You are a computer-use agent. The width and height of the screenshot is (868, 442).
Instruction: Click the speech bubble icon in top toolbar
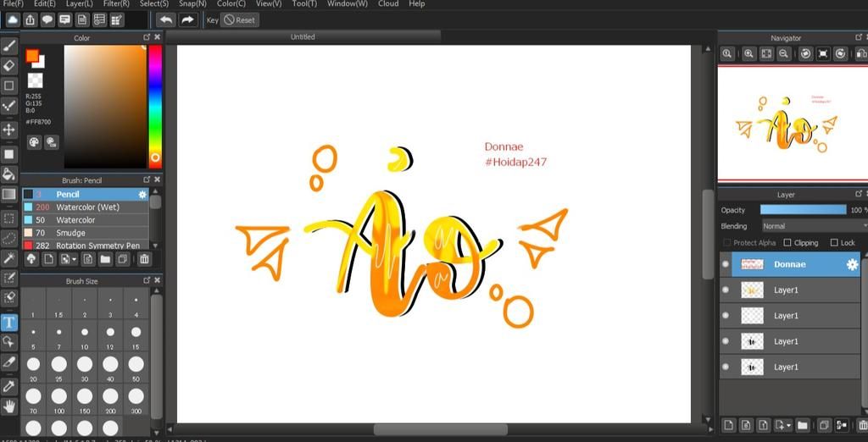click(x=47, y=20)
